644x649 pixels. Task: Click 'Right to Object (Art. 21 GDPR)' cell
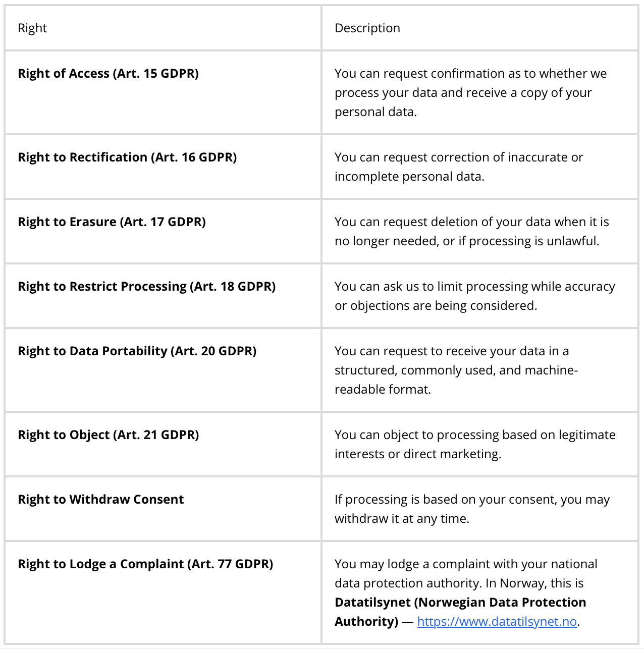coord(163,444)
